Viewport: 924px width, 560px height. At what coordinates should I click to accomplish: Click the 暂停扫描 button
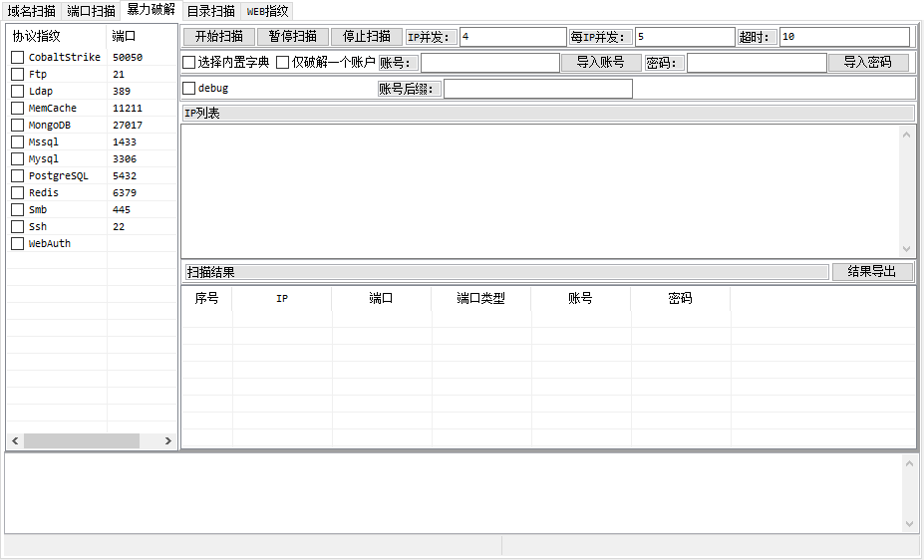pos(293,37)
